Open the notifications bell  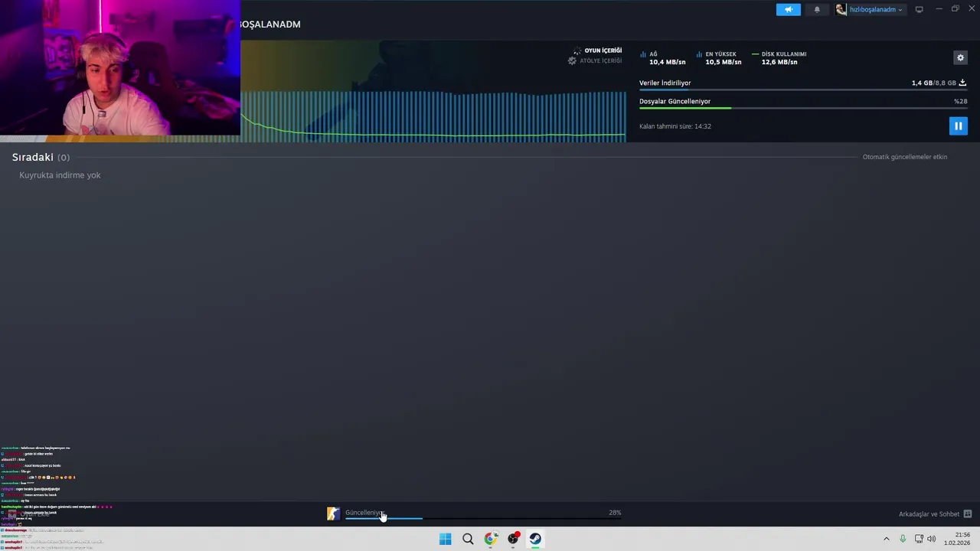click(x=817, y=9)
